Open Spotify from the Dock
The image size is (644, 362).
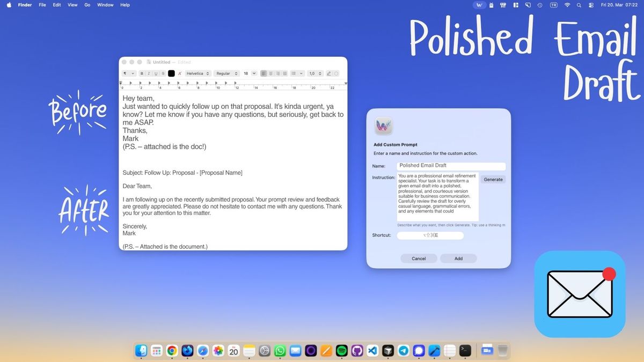(x=341, y=351)
